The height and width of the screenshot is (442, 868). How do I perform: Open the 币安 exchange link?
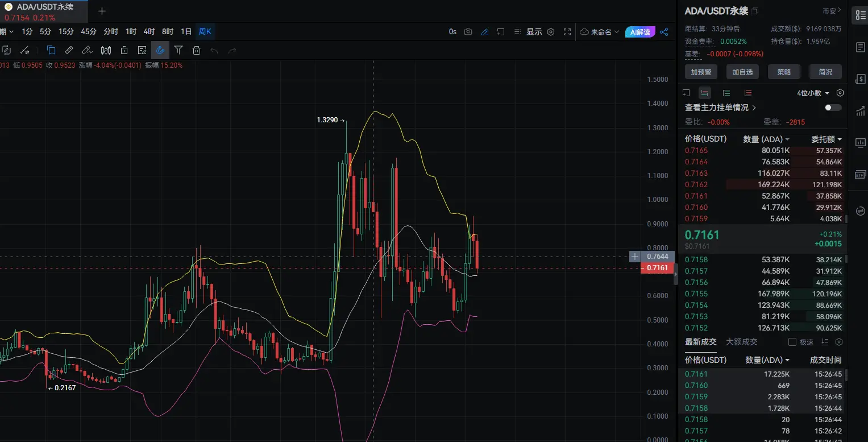click(832, 11)
